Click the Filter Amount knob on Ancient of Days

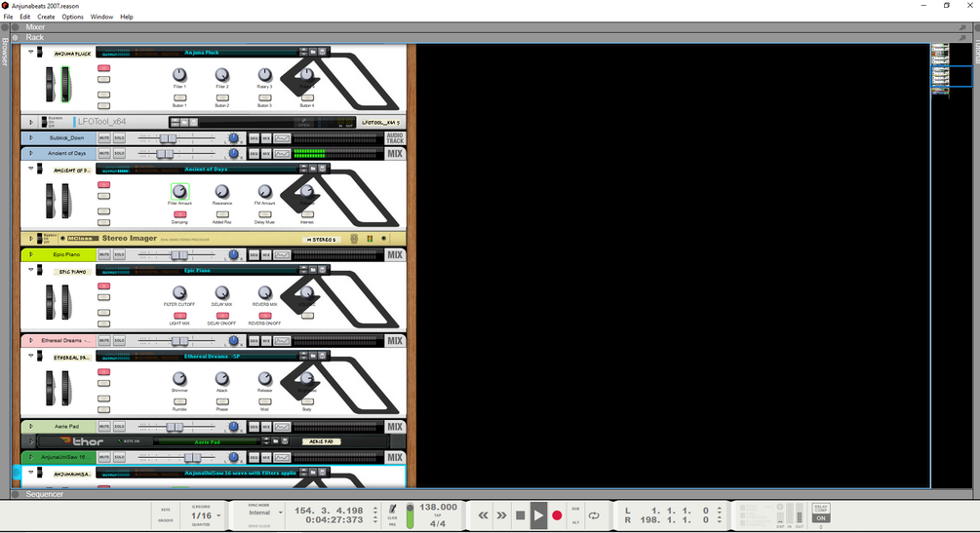[x=179, y=191]
